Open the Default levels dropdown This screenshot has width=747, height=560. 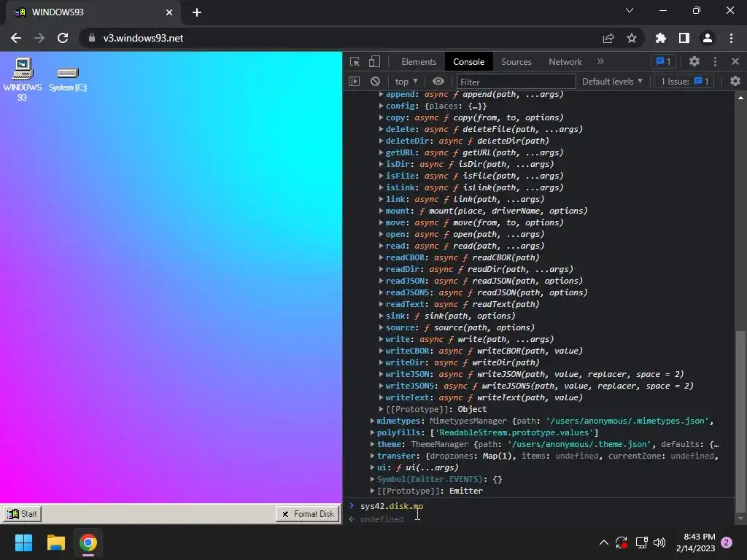pos(612,82)
